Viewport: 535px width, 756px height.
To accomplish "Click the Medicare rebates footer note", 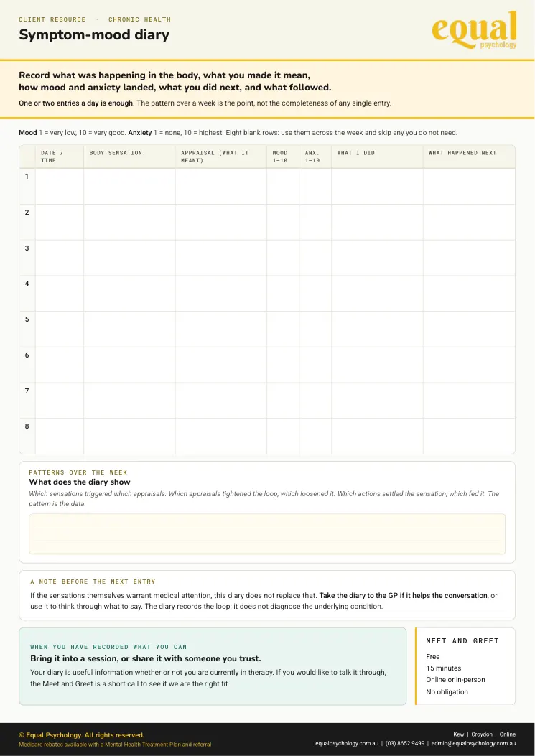I will (x=115, y=745).
